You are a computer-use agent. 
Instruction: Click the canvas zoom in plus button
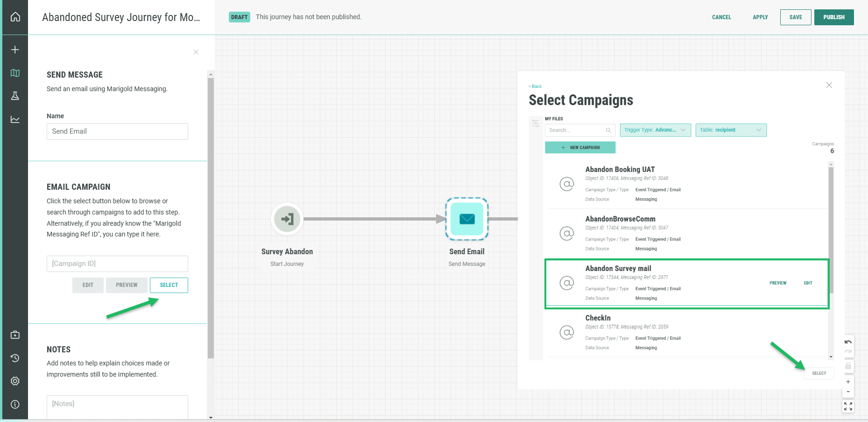(x=848, y=382)
